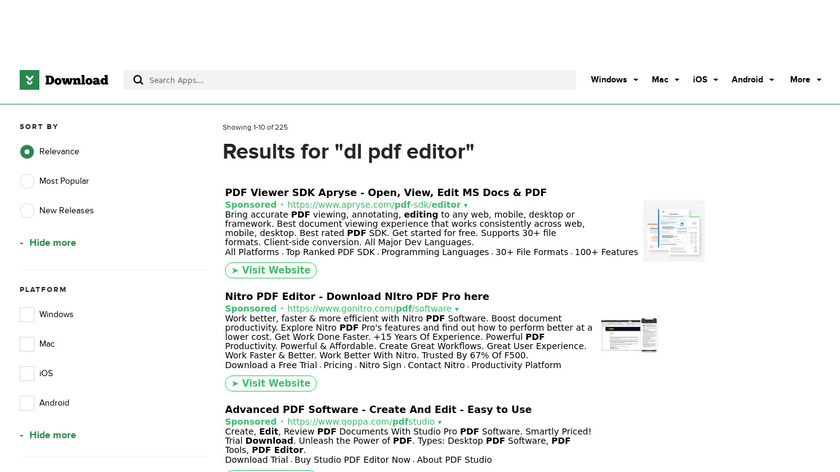The height and width of the screenshot is (472, 840).
Task: Click the 30+ File Formats sitelink
Action: click(x=531, y=252)
